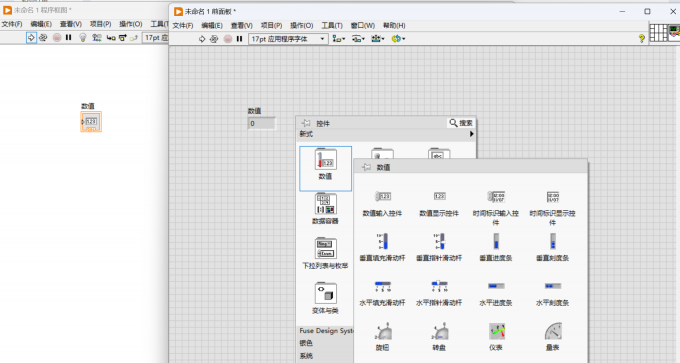Open the 数据容器 subpalette folder
Image resolution: width=680 pixels, height=363 pixels.
tap(325, 209)
